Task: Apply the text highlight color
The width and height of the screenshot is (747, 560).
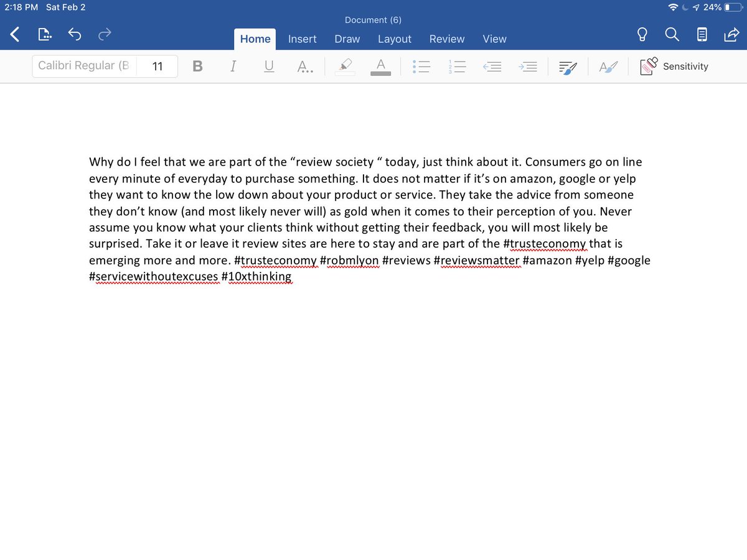Action: point(345,67)
